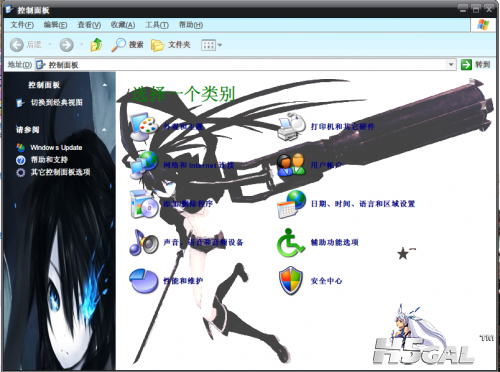Viewport: 500px width, 372px height.
Task: Click the Search magnifier button
Action: pyautogui.click(x=127, y=45)
